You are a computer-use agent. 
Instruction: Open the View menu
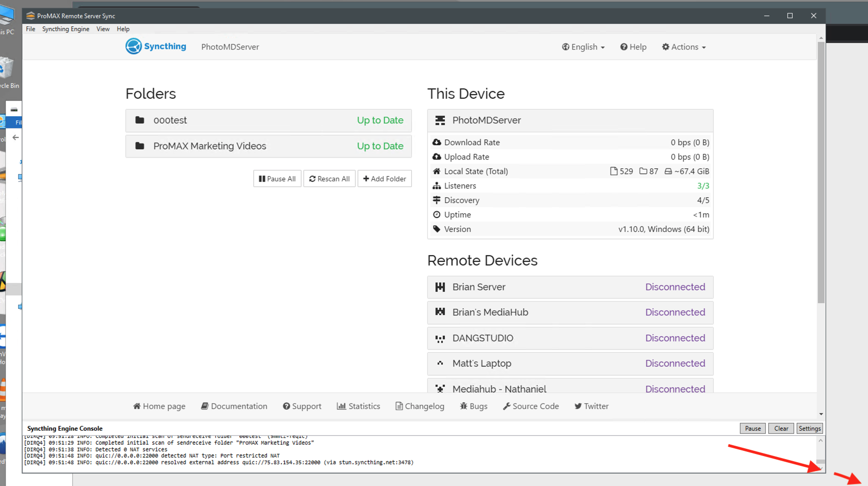[x=103, y=29]
